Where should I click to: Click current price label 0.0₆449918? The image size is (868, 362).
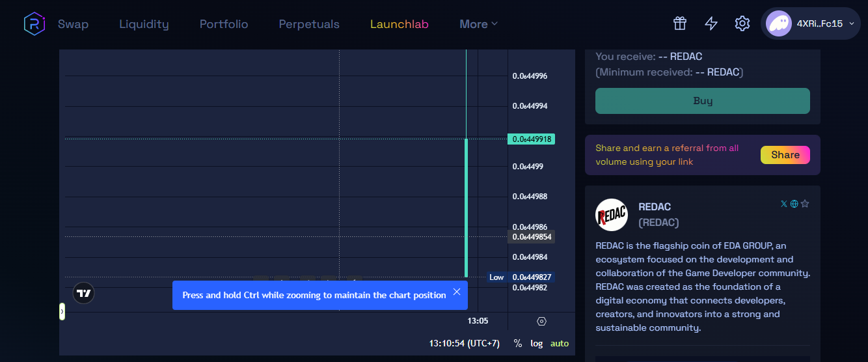[x=531, y=139]
